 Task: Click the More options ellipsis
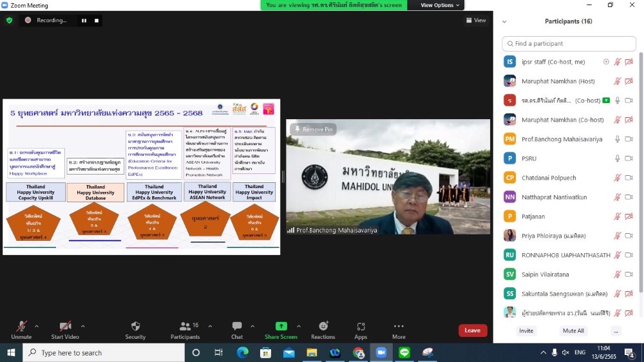pyautogui.click(x=399, y=327)
